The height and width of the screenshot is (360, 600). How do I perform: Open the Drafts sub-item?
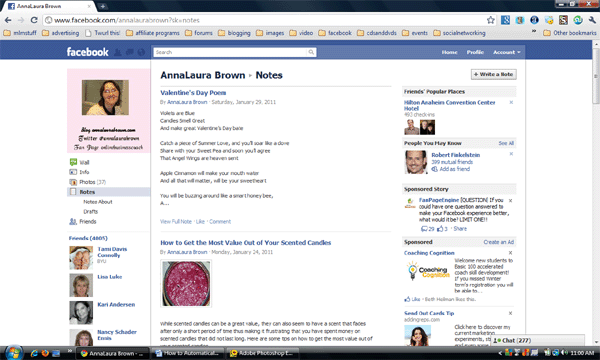tap(91, 212)
